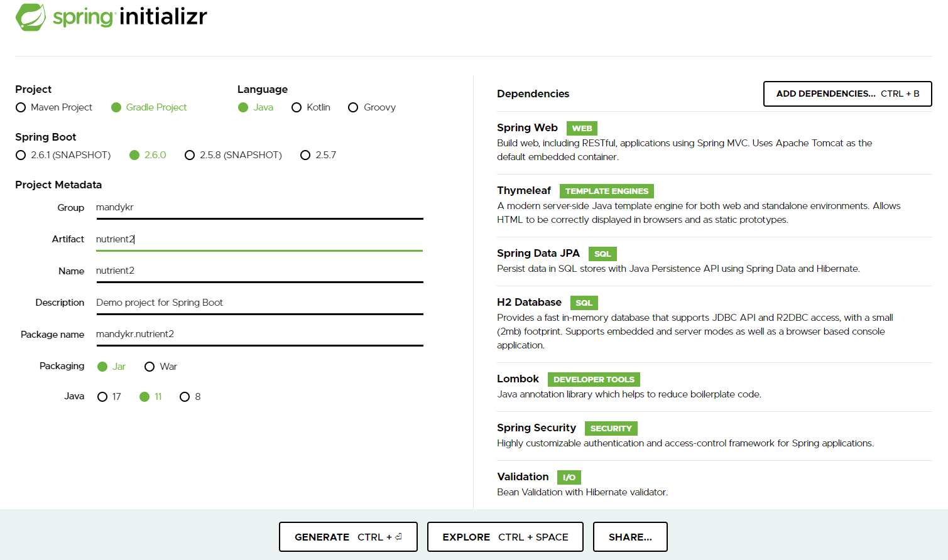Click the Packaging field label
The height and width of the screenshot is (560, 948).
62,366
